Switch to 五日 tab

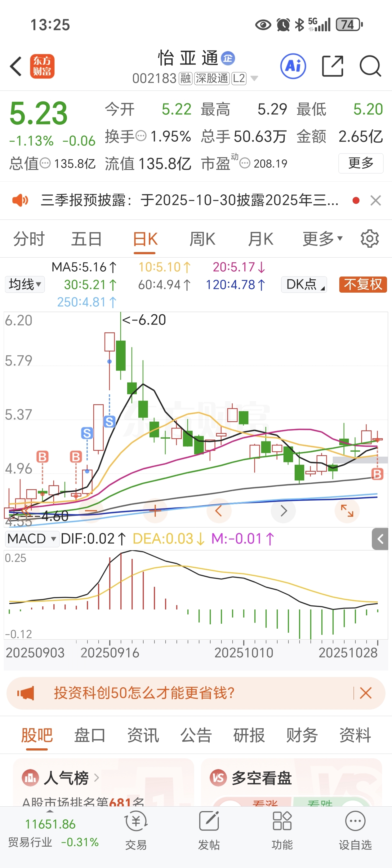point(86,239)
